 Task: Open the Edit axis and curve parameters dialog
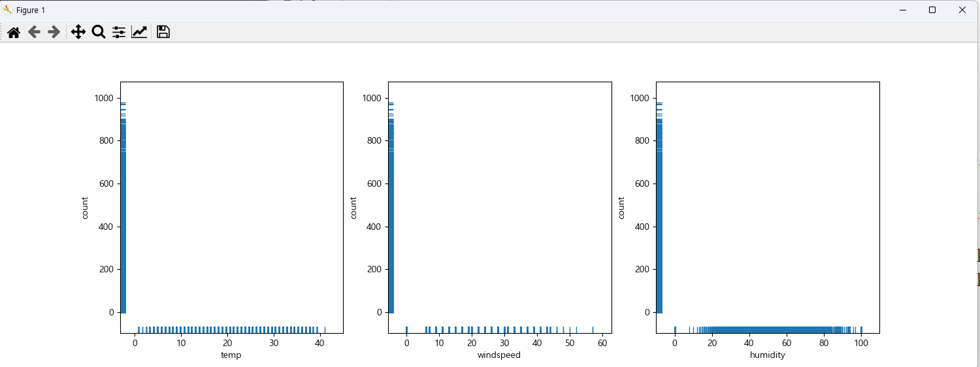click(x=139, y=32)
